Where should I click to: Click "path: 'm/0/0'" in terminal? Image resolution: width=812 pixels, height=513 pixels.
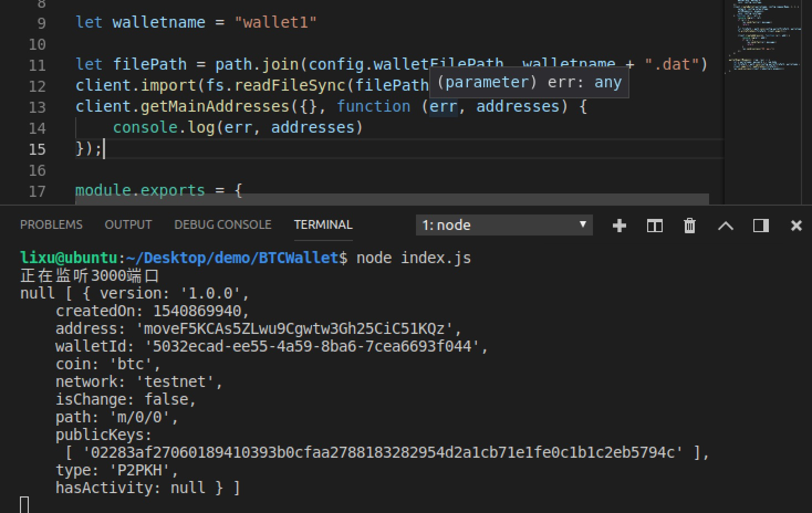(113, 417)
